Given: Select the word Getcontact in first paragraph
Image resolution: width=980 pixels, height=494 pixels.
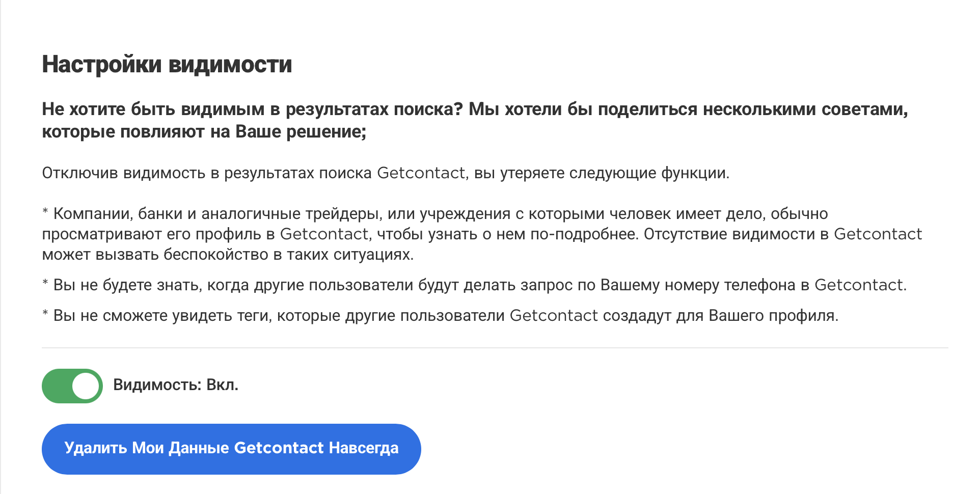Looking at the screenshot, I should (419, 173).
